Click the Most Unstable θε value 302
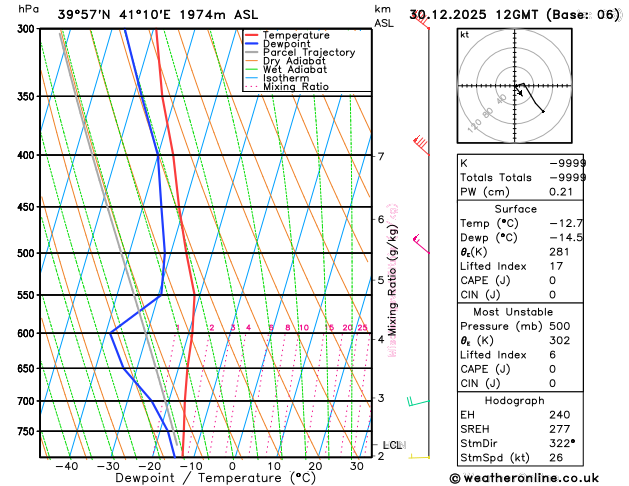This screenshot has width=629, height=486. (x=560, y=340)
